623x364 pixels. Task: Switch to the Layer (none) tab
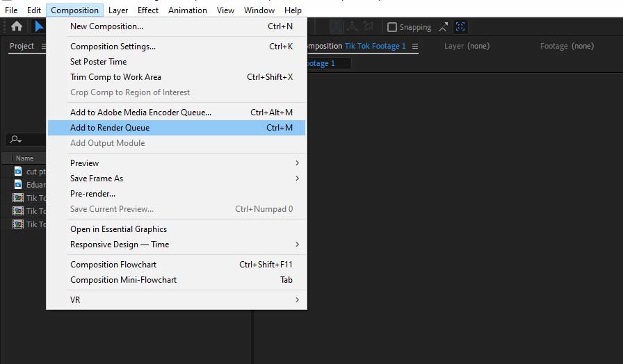(467, 46)
